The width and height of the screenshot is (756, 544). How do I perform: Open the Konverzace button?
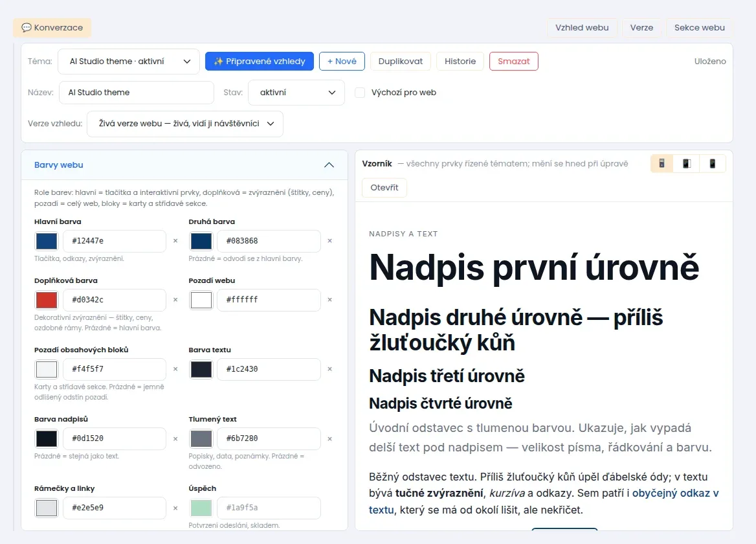(x=52, y=27)
